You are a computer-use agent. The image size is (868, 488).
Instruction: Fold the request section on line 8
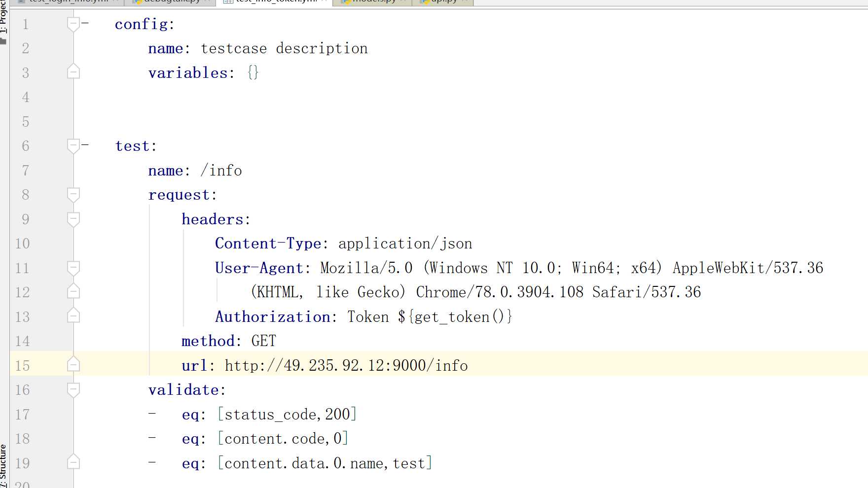tap(73, 195)
